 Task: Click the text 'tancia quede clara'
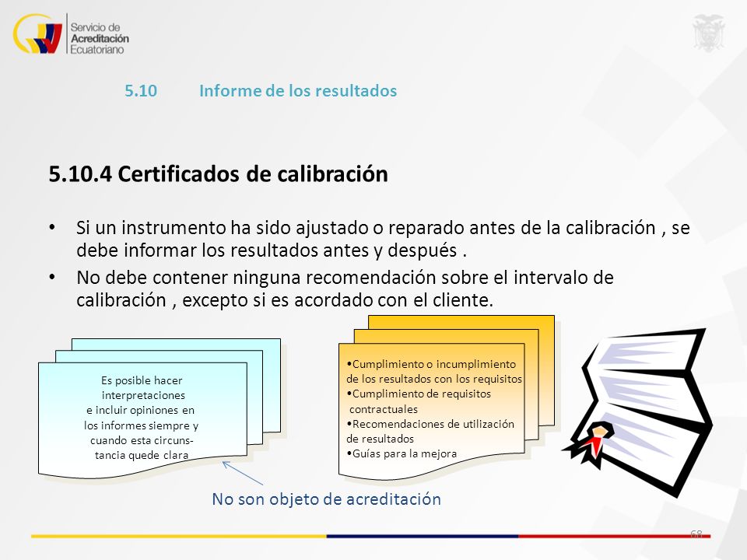coord(142,455)
